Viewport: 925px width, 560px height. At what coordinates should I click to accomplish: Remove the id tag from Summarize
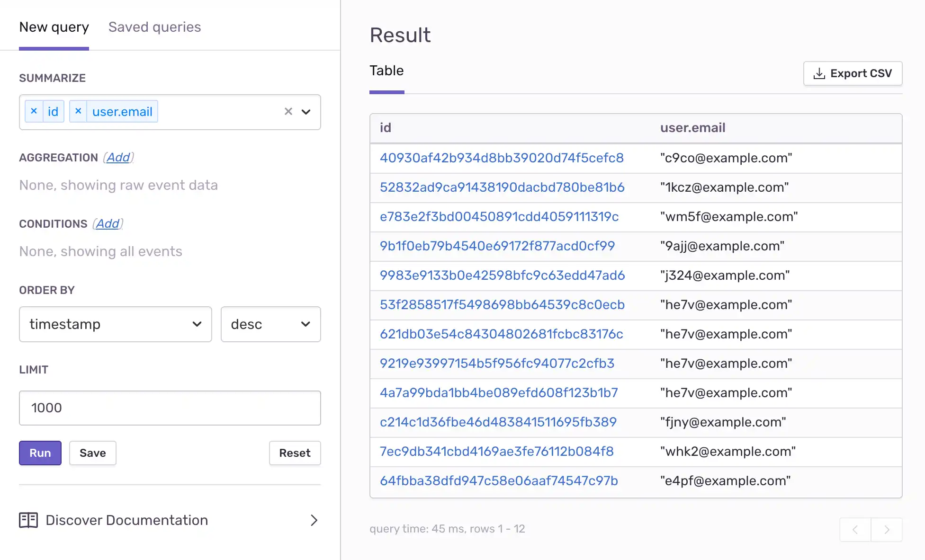point(34,111)
